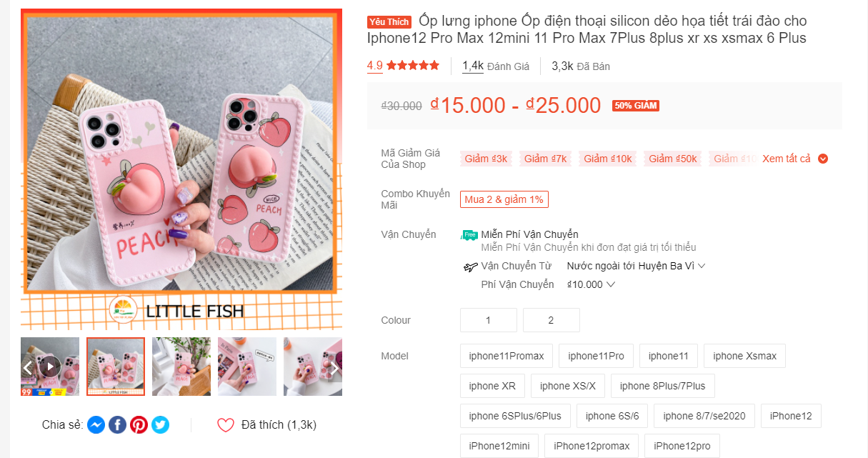This screenshot has height=458, width=868.
Task: Click the Mua 2 & giảm 1% combo deal
Action: pos(504,199)
